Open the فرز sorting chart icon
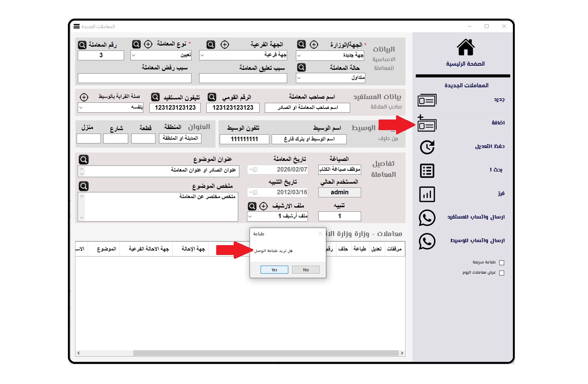The width and height of the screenshot is (588, 384). [x=427, y=194]
